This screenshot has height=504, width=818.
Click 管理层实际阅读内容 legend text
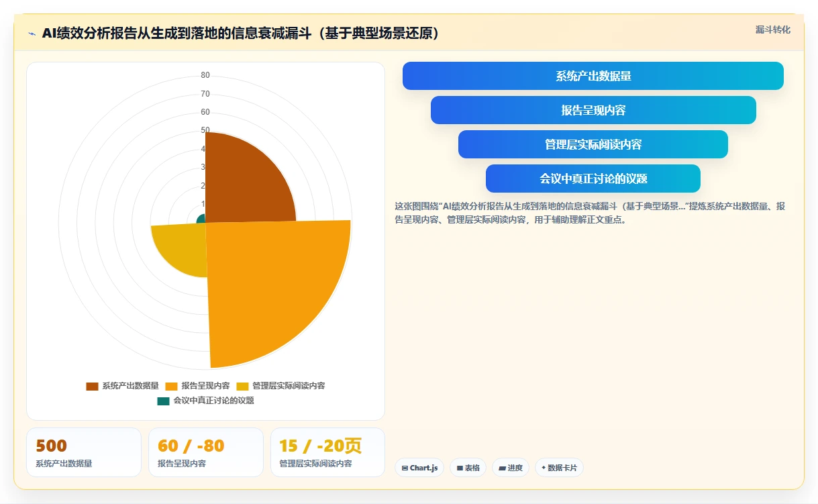click(289, 386)
